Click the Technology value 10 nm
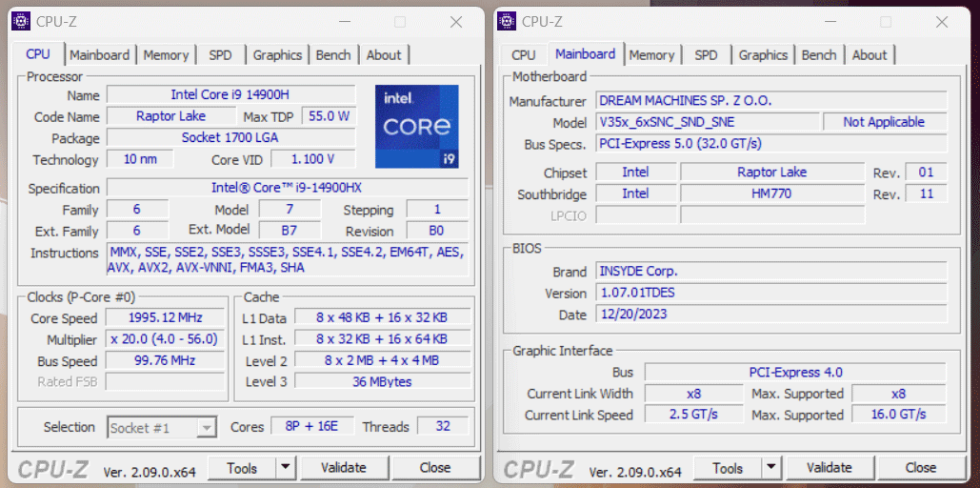 click(140, 159)
